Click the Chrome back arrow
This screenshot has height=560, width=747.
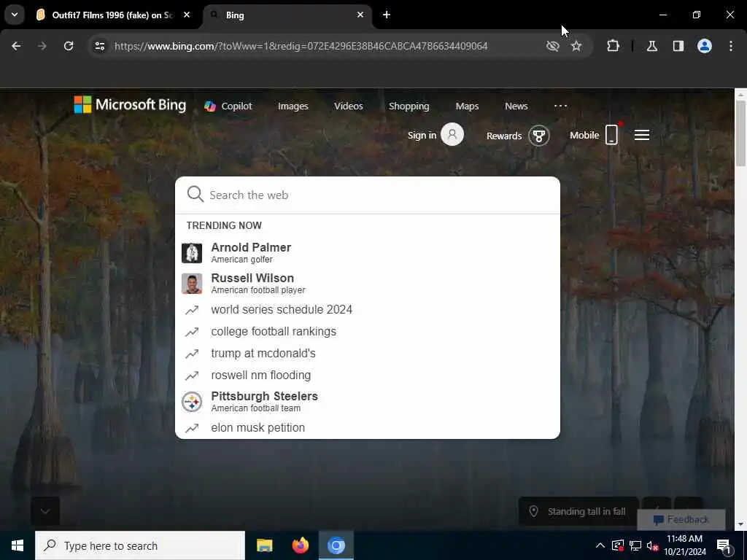(x=16, y=46)
